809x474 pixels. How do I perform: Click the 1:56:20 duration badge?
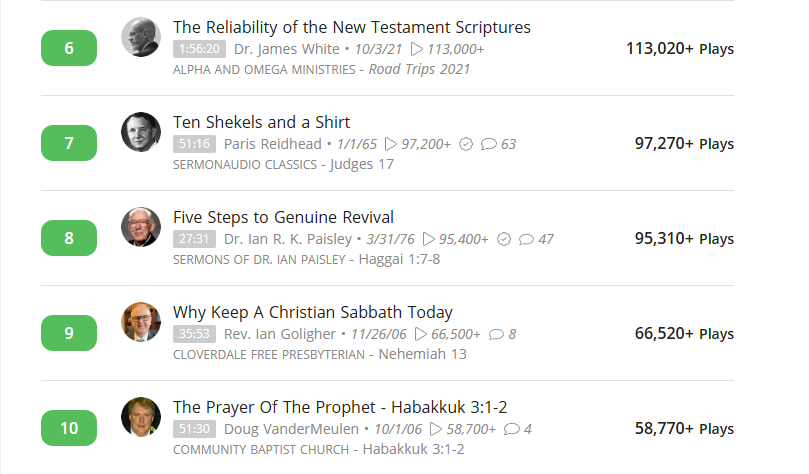[200, 48]
